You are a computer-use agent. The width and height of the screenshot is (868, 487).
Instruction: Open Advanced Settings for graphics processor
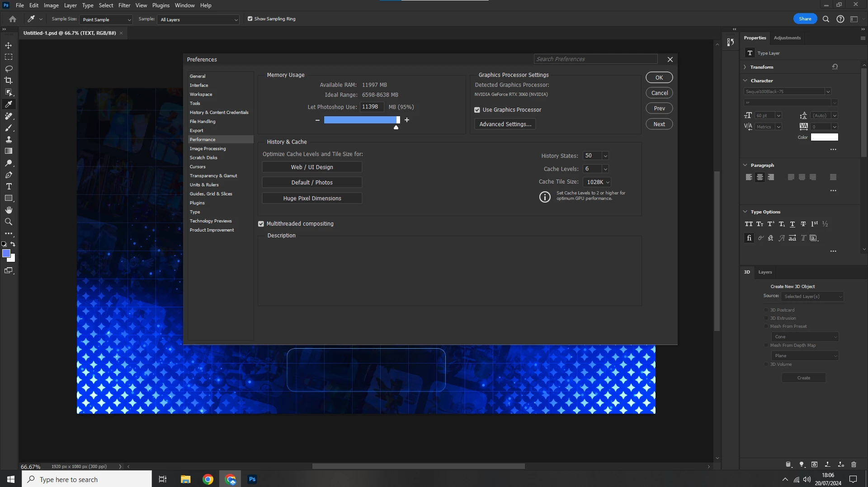505,124
